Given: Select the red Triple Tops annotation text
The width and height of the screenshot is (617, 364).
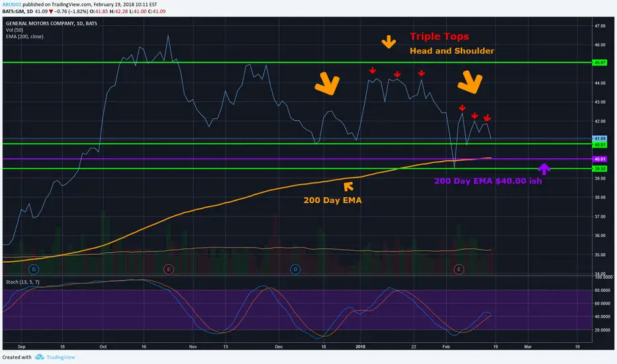Looking at the screenshot, I should click(x=439, y=36).
